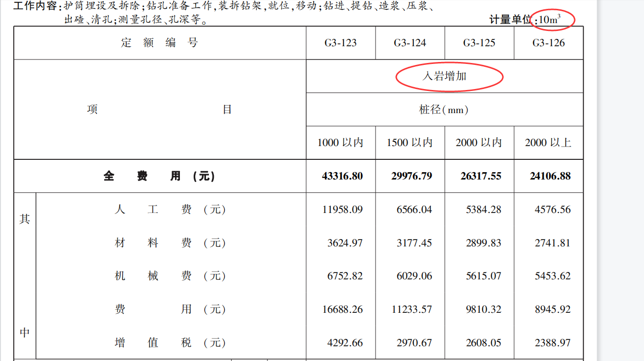
Task: Click the 增值税(元) row label
Action: click(170, 343)
